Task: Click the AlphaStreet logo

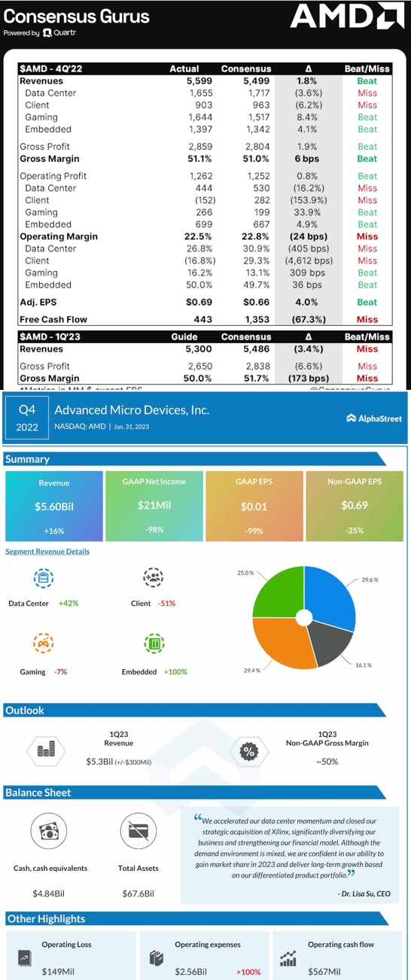Action: pyautogui.click(x=374, y=418)
